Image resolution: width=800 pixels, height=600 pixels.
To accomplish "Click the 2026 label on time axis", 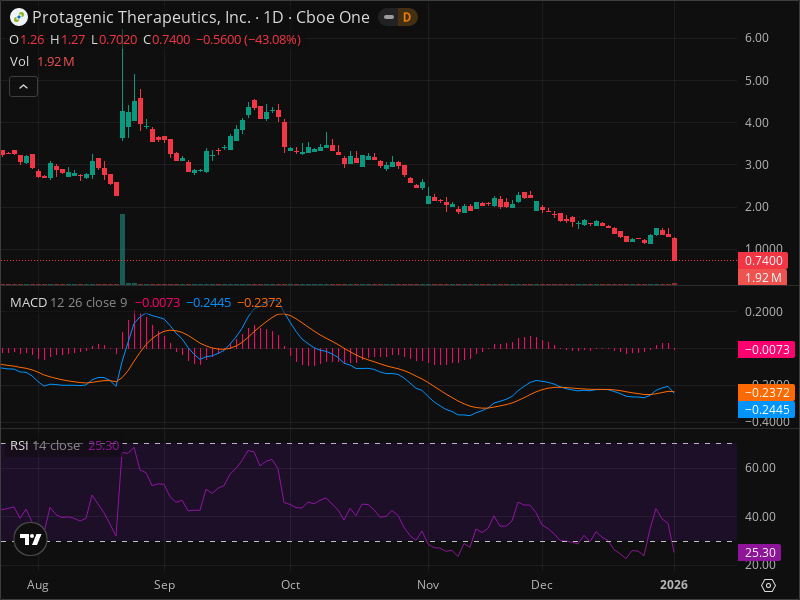I will [x=674, y=585].
